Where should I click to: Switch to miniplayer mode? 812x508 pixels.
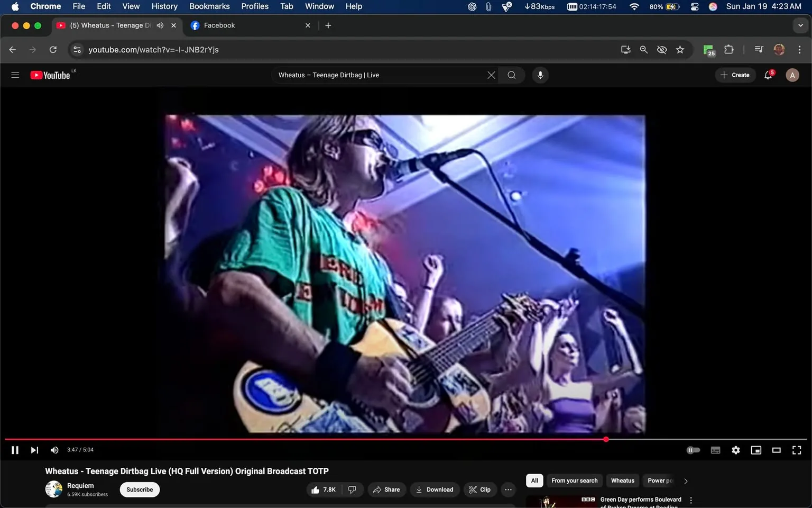(756, 450)
